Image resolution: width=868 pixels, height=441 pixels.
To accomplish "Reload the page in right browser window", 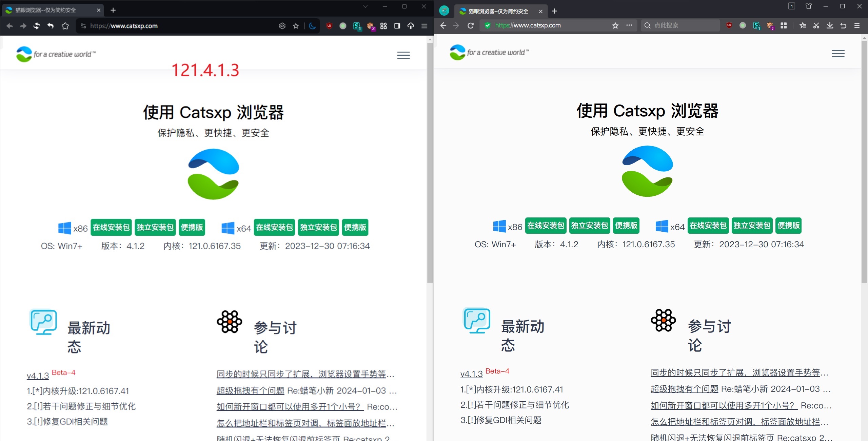I will tap(471, 25).
